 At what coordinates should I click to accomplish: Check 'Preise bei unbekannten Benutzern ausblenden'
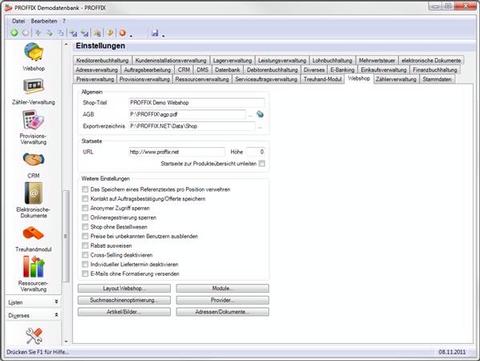pyautogui.click(x=85, y=236)
